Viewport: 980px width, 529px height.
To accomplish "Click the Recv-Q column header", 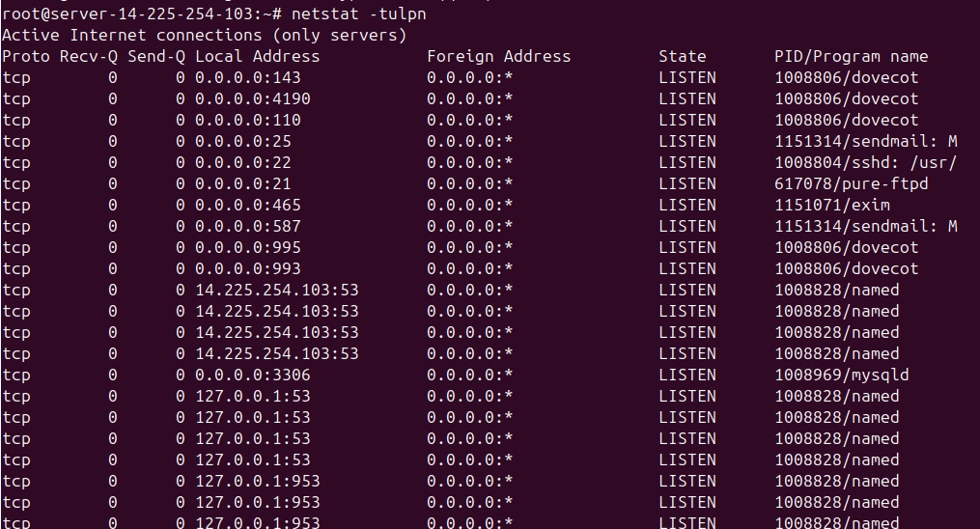I will pyautogui.click(x=88, y=56).
